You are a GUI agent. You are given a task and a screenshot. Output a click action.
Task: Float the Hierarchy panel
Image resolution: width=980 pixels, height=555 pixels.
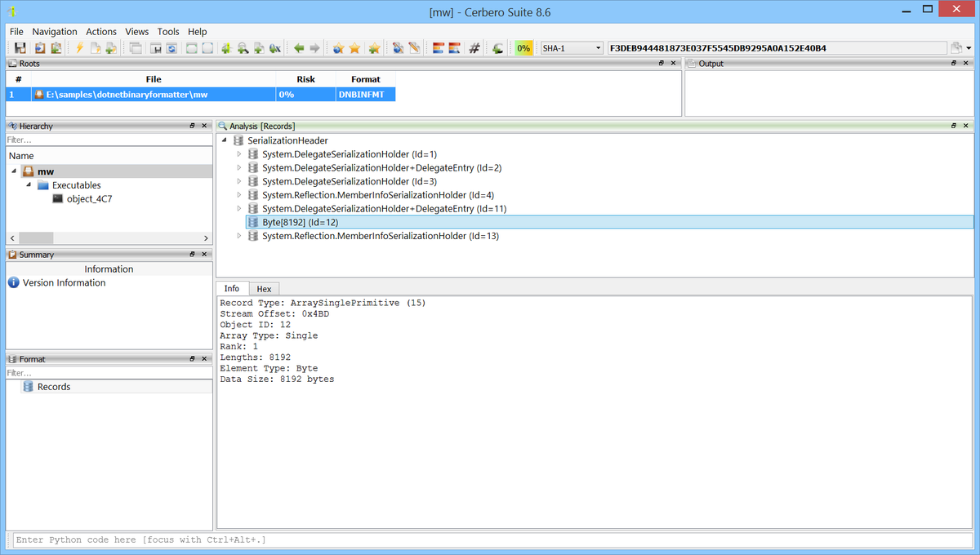[x=193, y=127]
